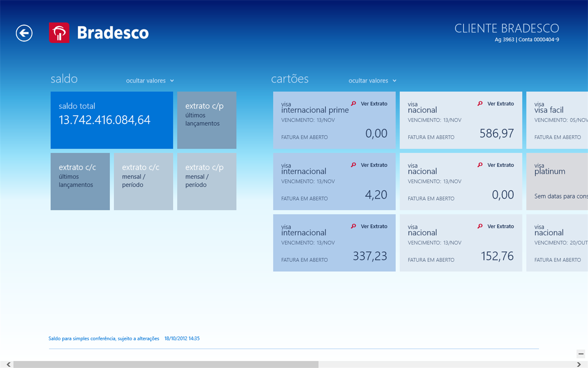This screenshot has height=368, width=588.
Task: Click magnifier icon on nacional 152,76 card
Action: point(480,226)
